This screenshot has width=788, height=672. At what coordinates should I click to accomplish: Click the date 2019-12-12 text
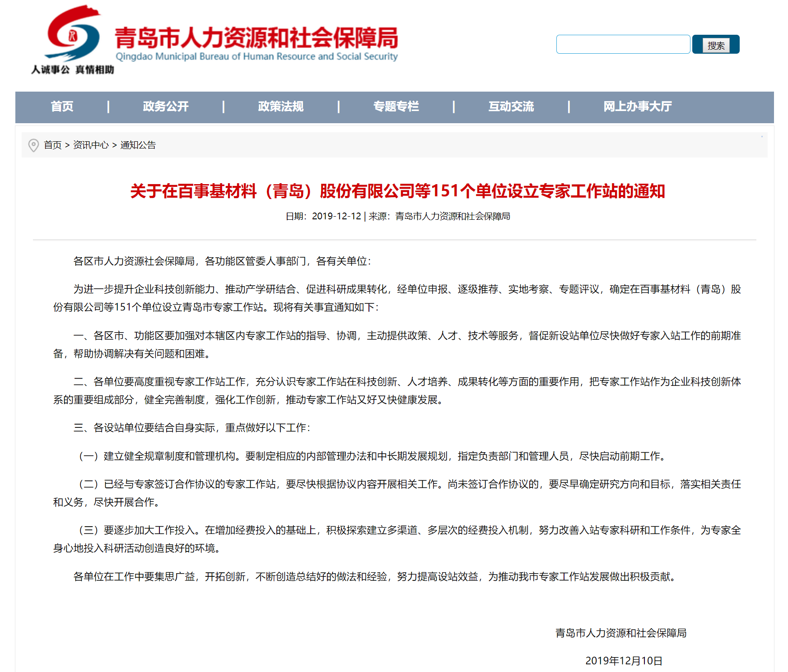coord(336,216)
